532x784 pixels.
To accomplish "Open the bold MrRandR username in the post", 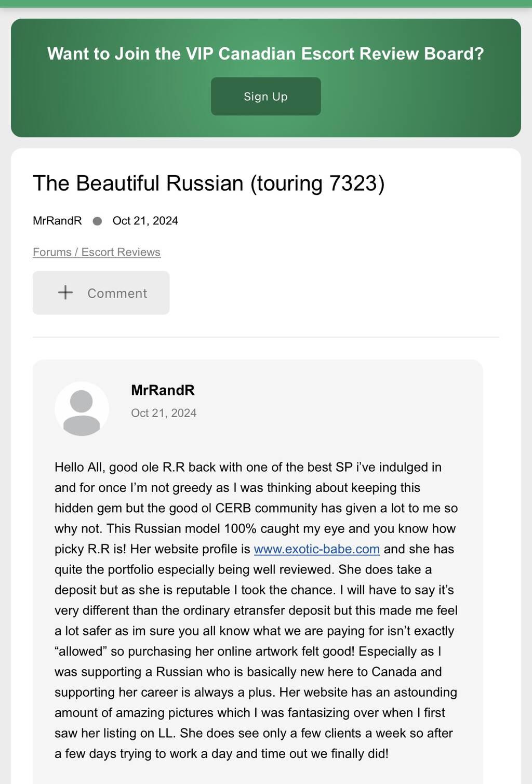I will [x=163, y=390].
